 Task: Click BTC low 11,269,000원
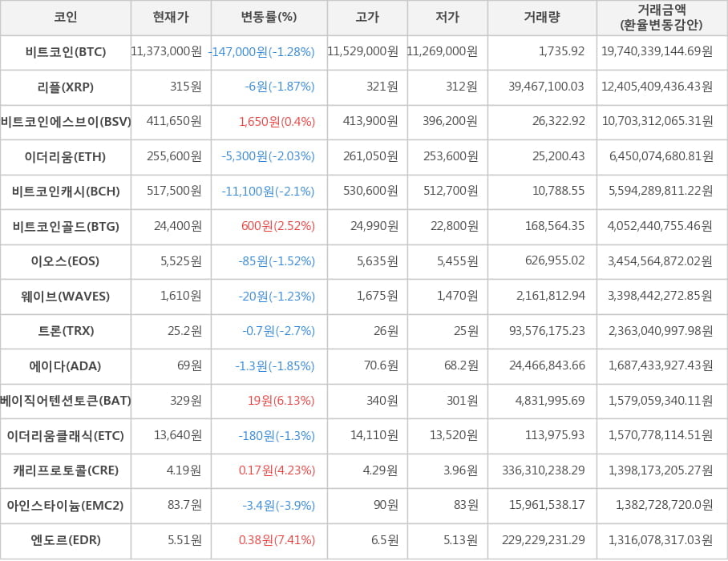pos(443,51)
